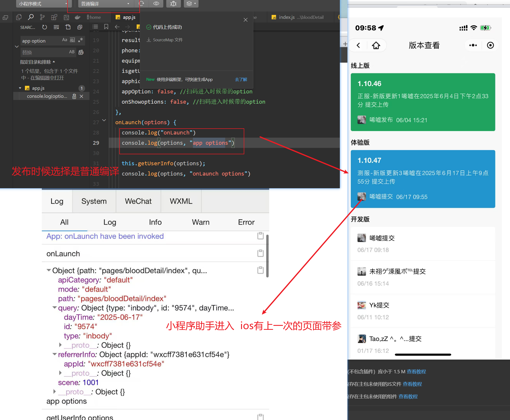Toggle Use Regular Expression option
510x420 pixels.
80,40
